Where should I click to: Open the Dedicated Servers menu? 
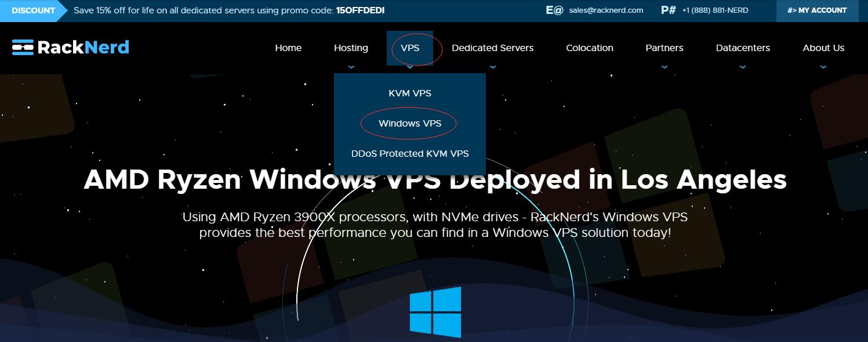pyautogui.click(x=492, y=48)
